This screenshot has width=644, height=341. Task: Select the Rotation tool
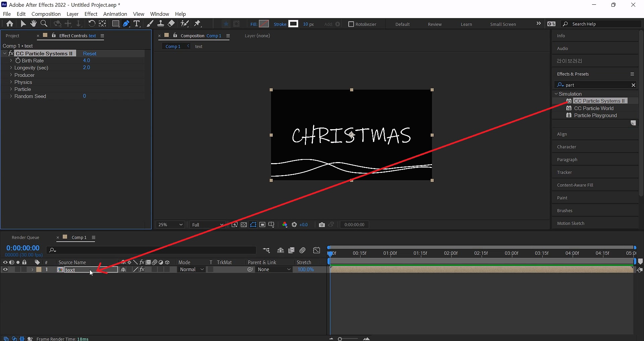click(92, 23)
